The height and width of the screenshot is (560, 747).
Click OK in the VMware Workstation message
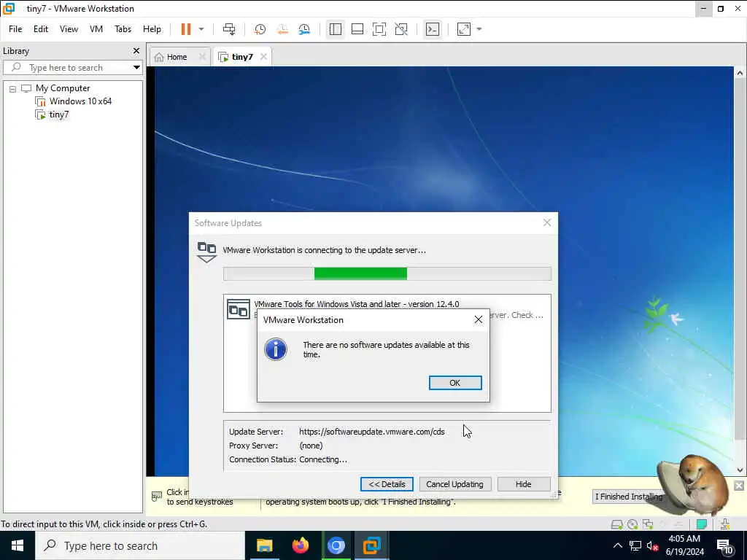455,383
